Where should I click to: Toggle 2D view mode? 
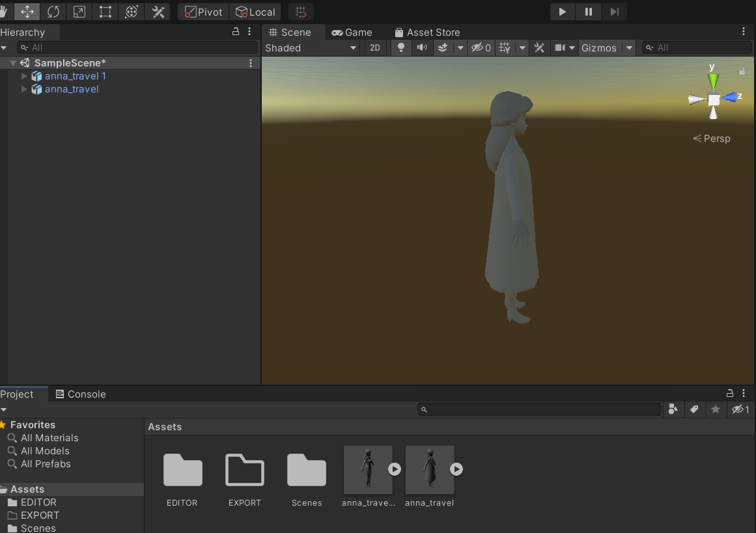[374, 48]
